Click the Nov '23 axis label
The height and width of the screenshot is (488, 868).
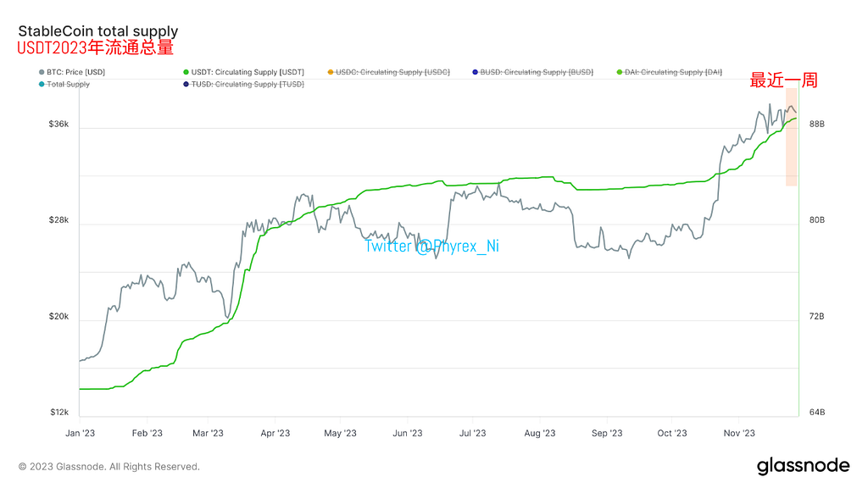click(x=739, y=433)
